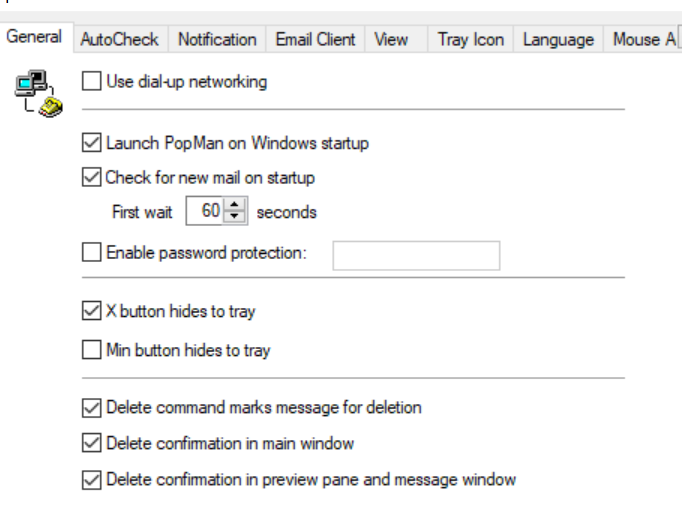Image resolution: width=682 pixels, height=532 pixels.
Task: Click the dial-up networking computer phone icon
Action: (39, 93)
